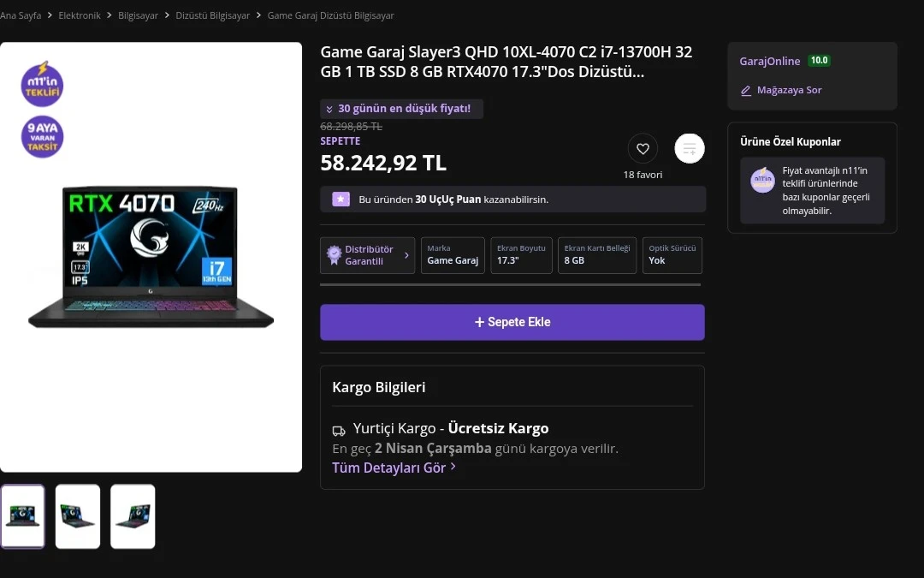Click the Ürüne Özel Kuponlar heading
The image size is (924, 578).
791,141
